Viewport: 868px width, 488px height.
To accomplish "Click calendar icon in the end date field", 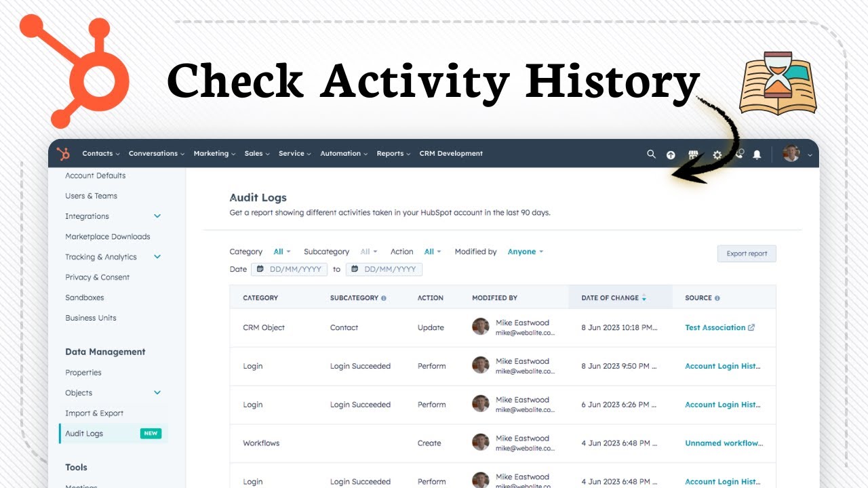I will click(354, 269).
